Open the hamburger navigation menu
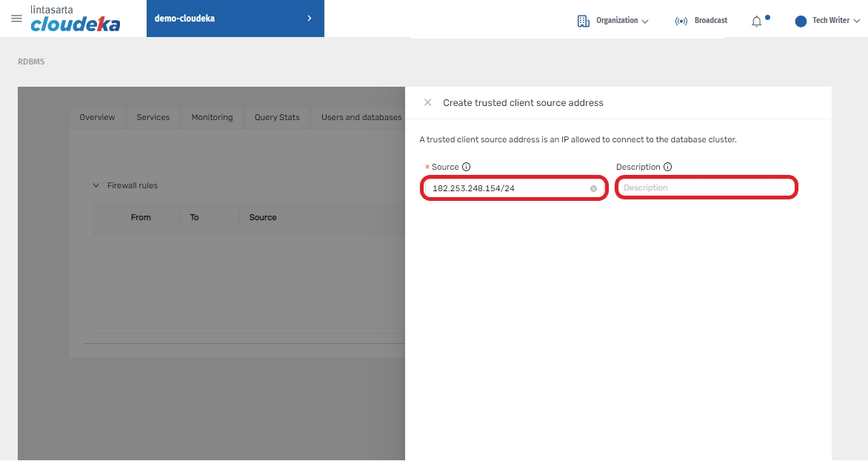Screen dimensions: 868x461 pos(16,19)
